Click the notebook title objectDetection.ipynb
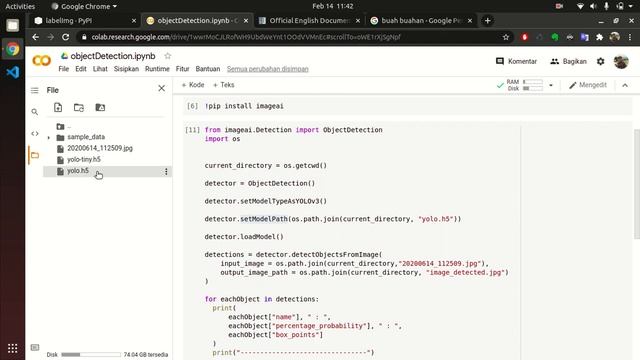This screenshot has height=360, width=640. [x=113, y=56]
